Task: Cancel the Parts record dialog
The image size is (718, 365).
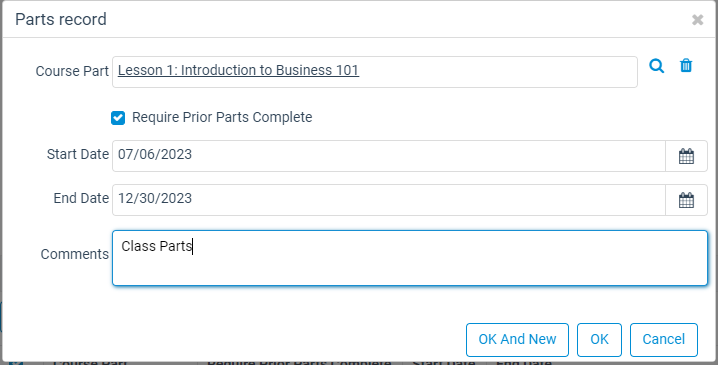Action: (664, 339)
